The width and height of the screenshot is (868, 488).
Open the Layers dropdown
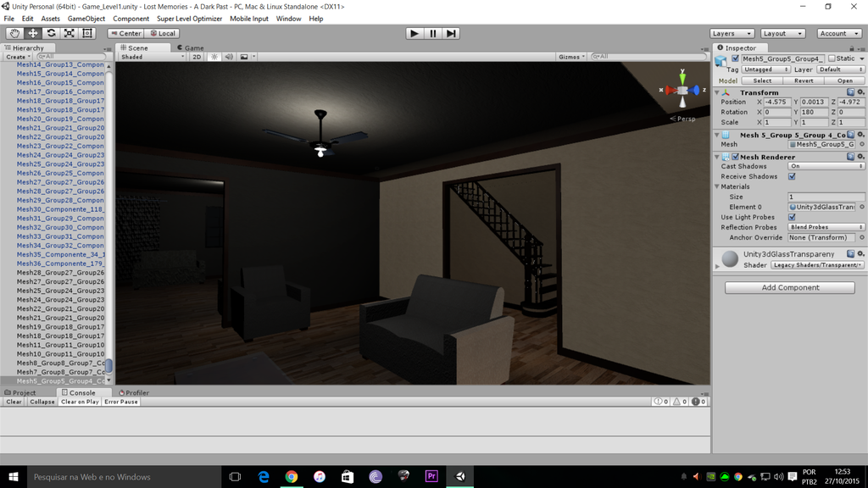[732, 33]
